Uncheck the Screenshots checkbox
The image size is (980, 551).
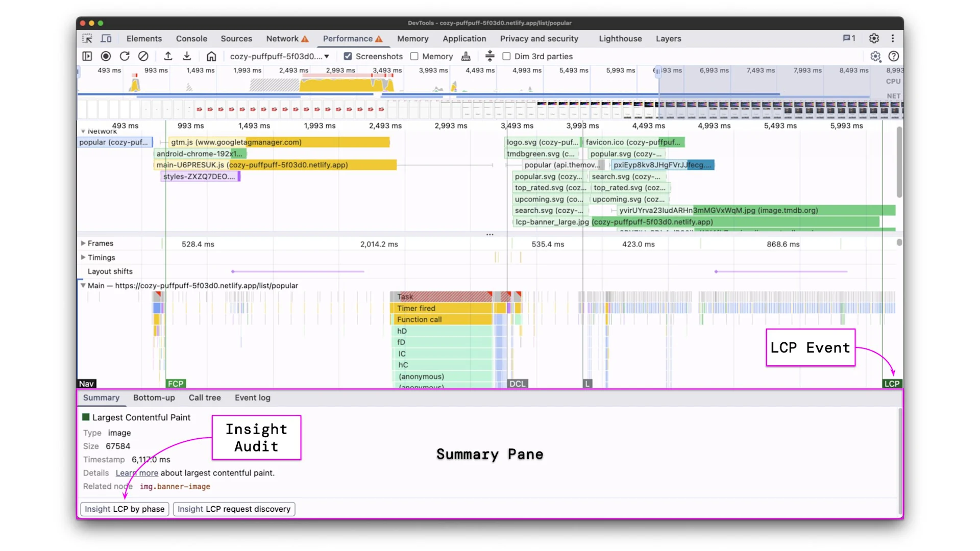[x=348, y=56]
